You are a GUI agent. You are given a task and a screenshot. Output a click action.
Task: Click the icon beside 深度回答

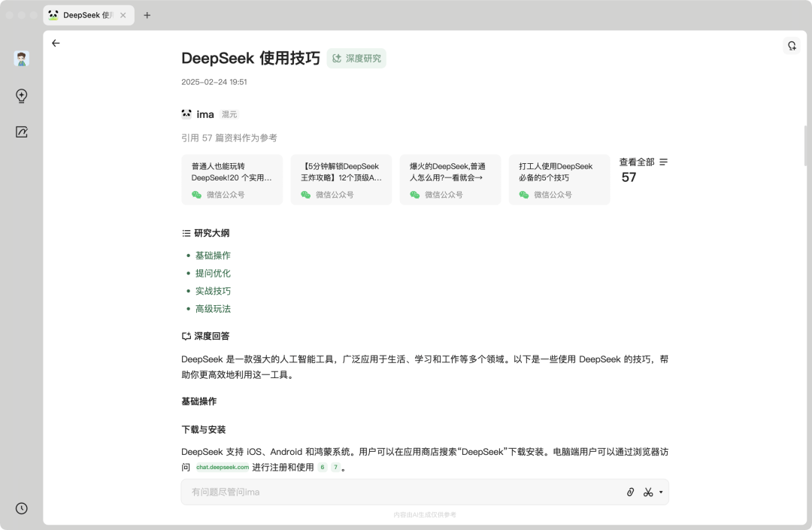tap(186, 337)
